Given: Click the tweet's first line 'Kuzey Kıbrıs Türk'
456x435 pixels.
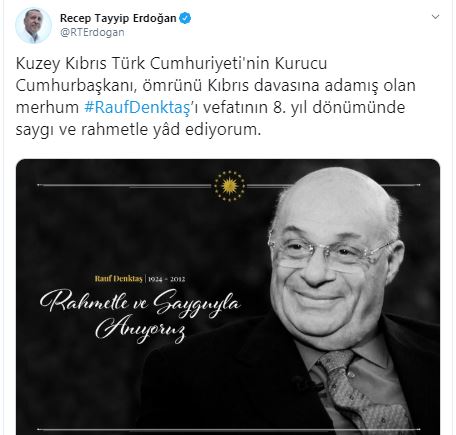Looking at the screenshot, I should tap(81, 63).
